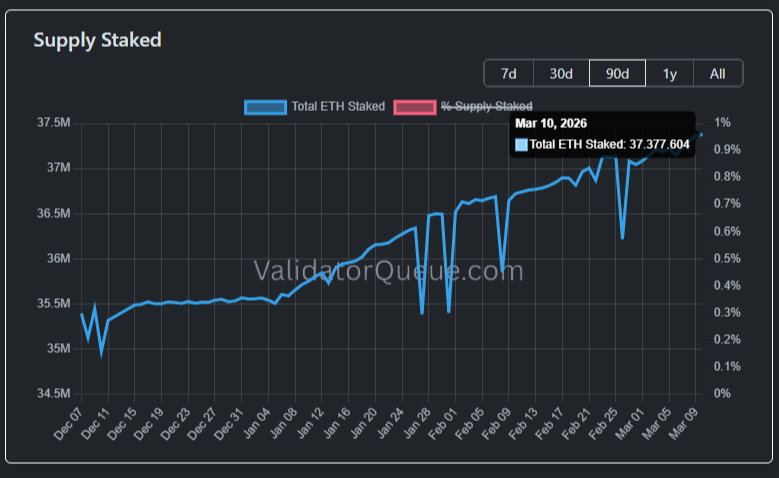Choose the 90d time range
This screenshot has width=779, height=478.
pos(617,73)
